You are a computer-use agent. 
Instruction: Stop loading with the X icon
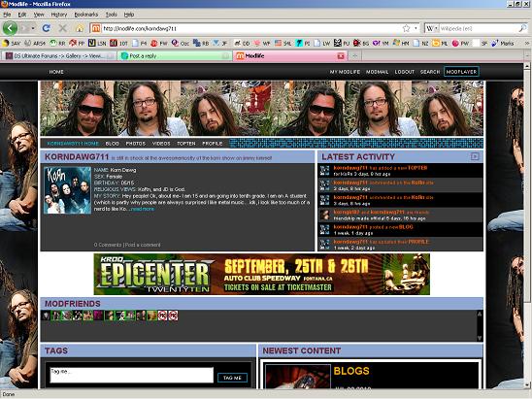click(x=63, y=28)
